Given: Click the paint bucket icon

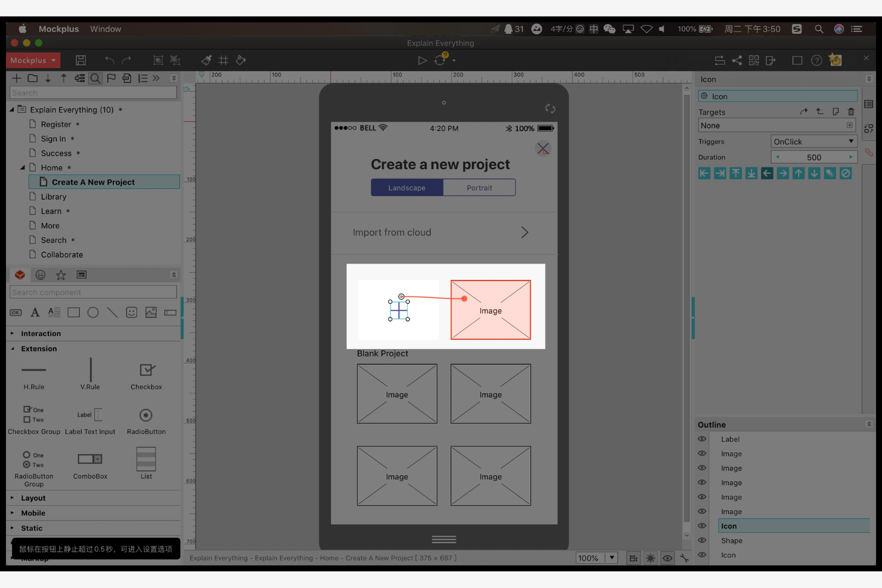Looking at the screenshot, I should (241, 60).
